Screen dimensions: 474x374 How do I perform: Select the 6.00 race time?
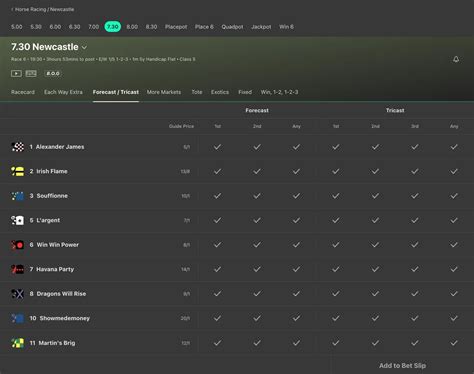point(55,27)
